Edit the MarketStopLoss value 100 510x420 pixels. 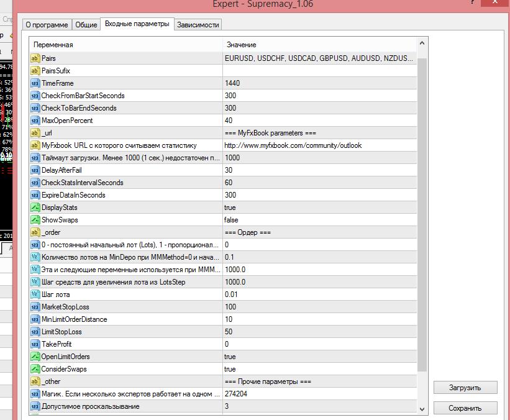point(320,307)
